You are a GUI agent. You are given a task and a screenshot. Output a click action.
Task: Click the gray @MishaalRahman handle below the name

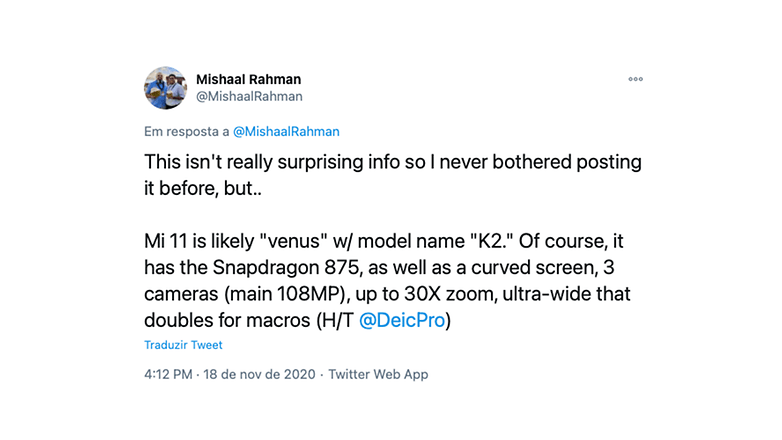click(x=249, y=96)
